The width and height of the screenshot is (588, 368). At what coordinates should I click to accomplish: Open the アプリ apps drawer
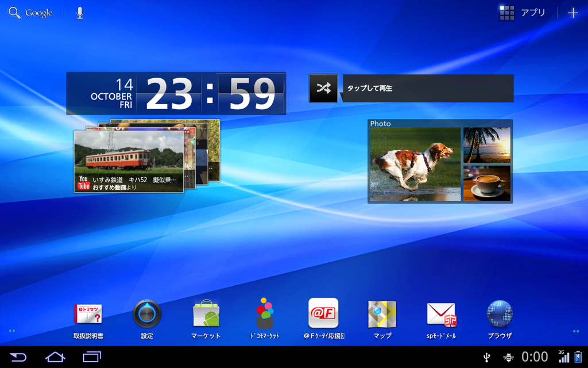523,13
